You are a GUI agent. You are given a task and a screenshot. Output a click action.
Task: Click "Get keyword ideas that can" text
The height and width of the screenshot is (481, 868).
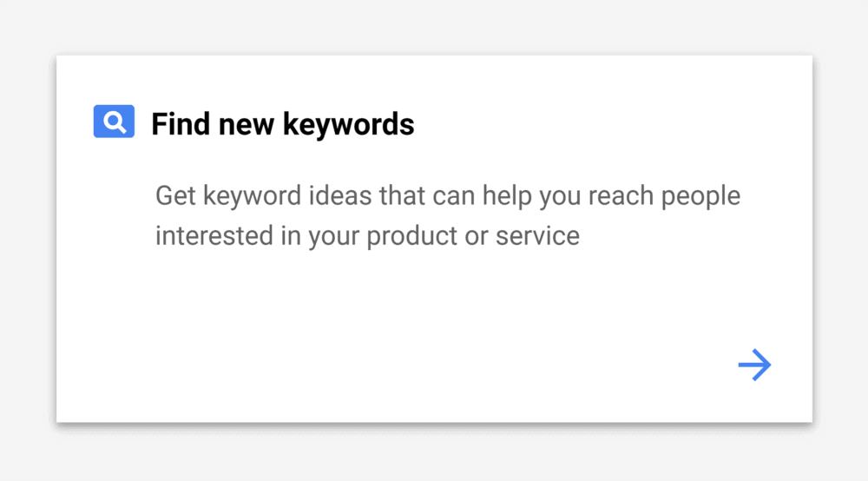pyautogui.click(x=315, y=196)
